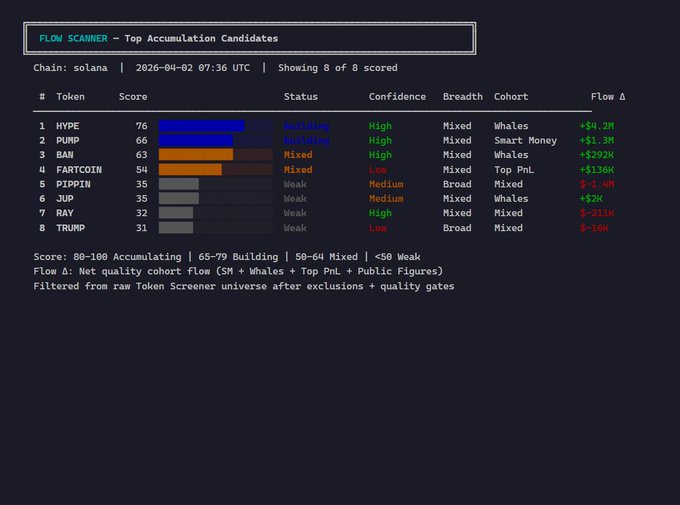Select the 'Top PnL' cohort for FARTCOIN

[514, 170]
